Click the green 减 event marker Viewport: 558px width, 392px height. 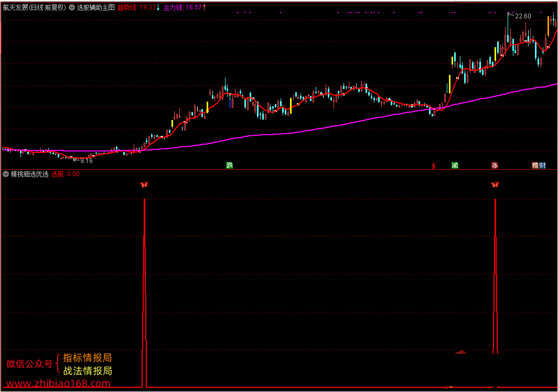[455, 165]
